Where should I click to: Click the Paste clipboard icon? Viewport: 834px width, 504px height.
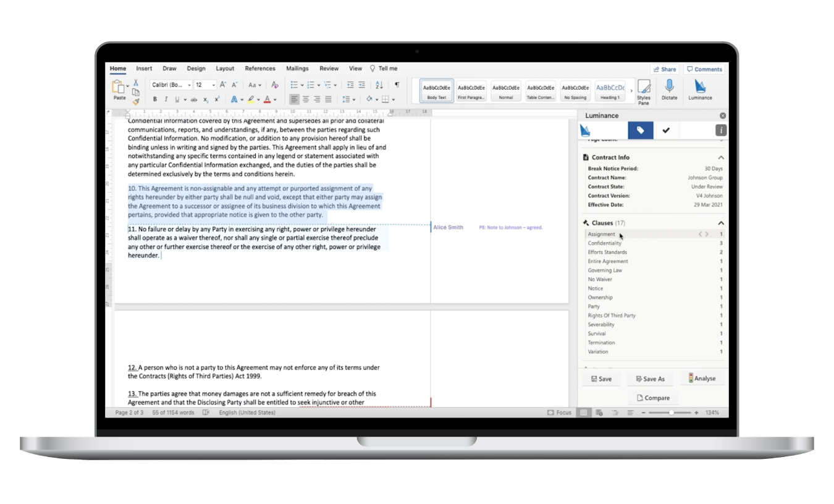[118, 87]
